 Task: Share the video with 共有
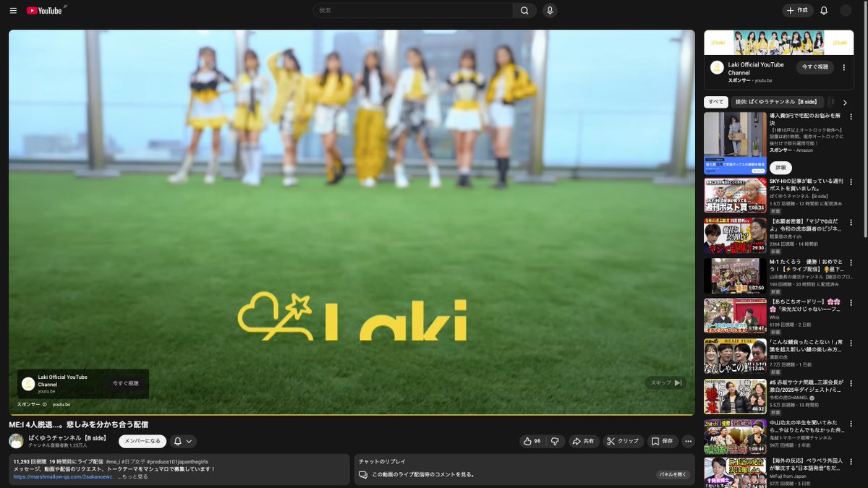pos(583,441)
